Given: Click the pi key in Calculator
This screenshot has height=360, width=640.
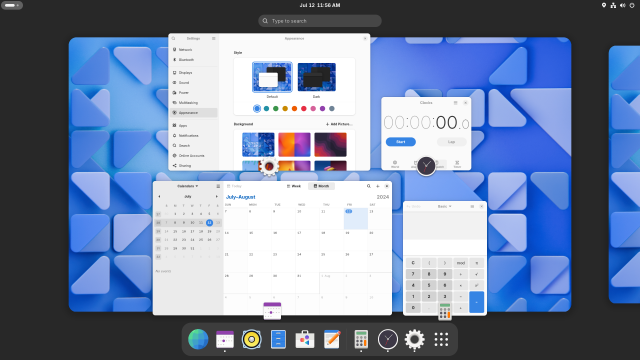Looking at the screenshot, I should pos(476,263).
